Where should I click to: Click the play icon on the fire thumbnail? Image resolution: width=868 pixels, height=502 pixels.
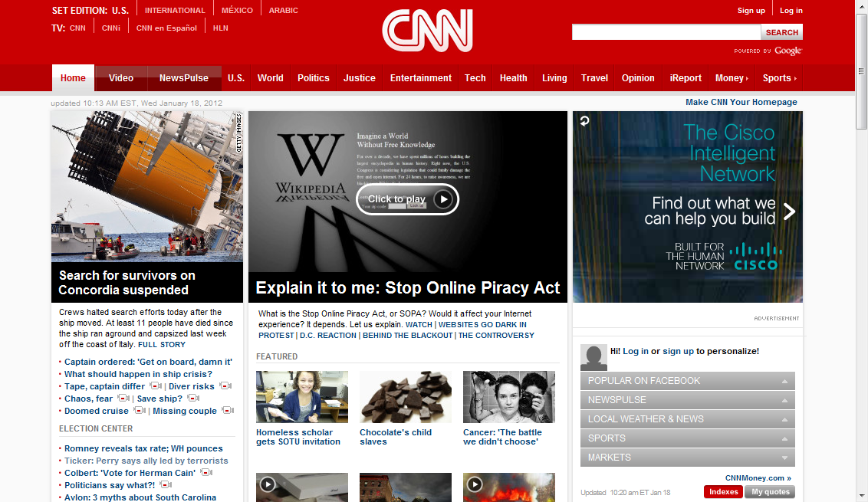click(475, 484)
